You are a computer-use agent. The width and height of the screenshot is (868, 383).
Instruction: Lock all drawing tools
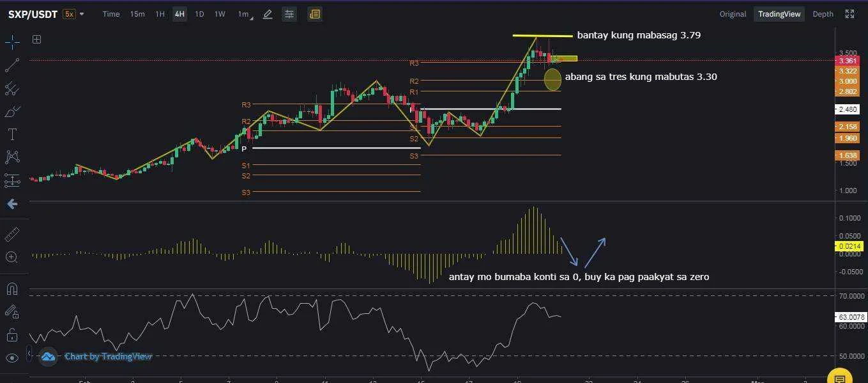click(12, 334)
